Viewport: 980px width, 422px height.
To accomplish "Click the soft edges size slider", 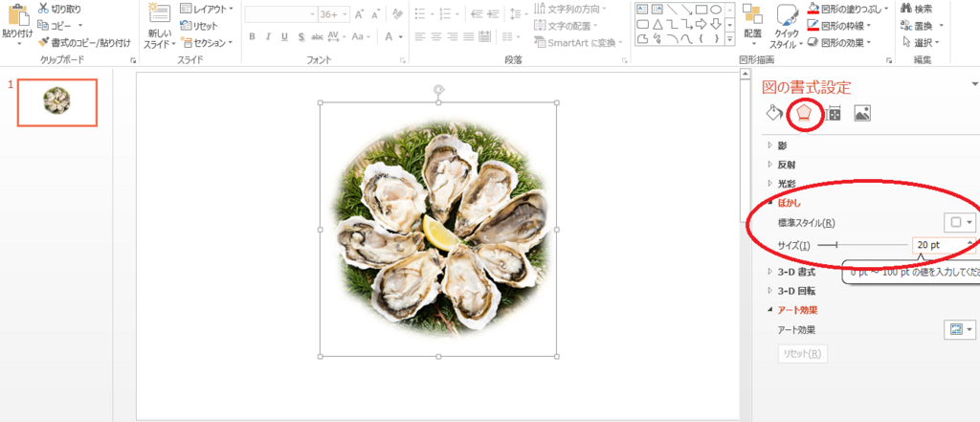I will [863, 245].
